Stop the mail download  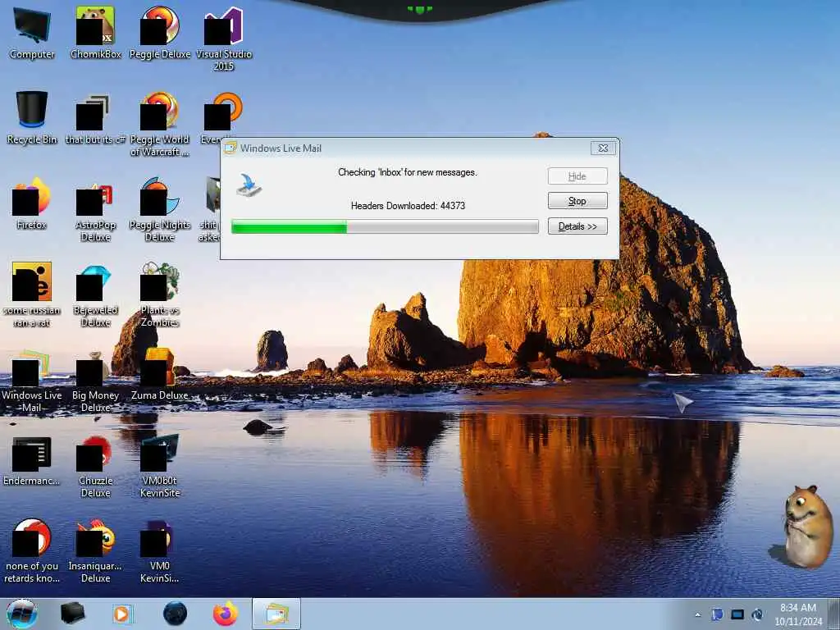pos(577,201)
